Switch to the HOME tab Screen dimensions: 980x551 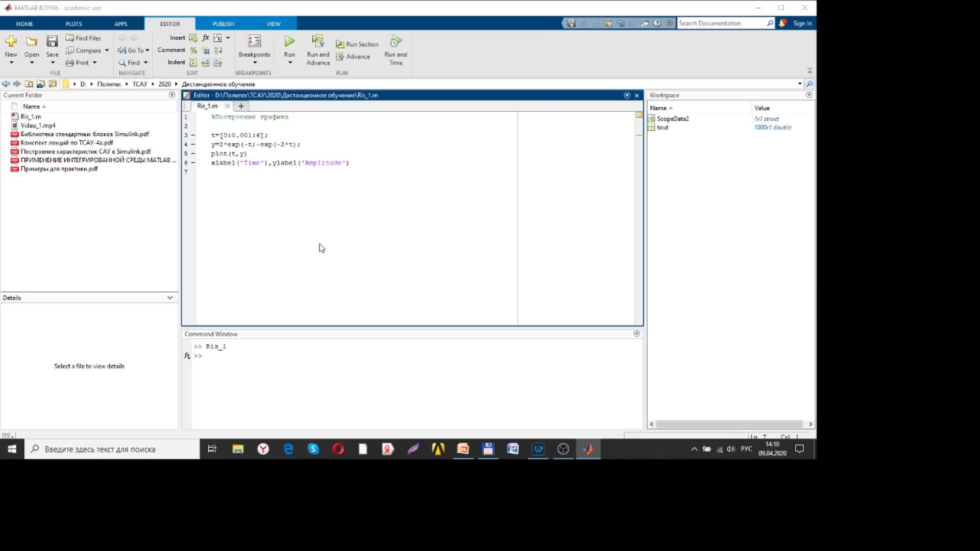(x=24, y=23)
